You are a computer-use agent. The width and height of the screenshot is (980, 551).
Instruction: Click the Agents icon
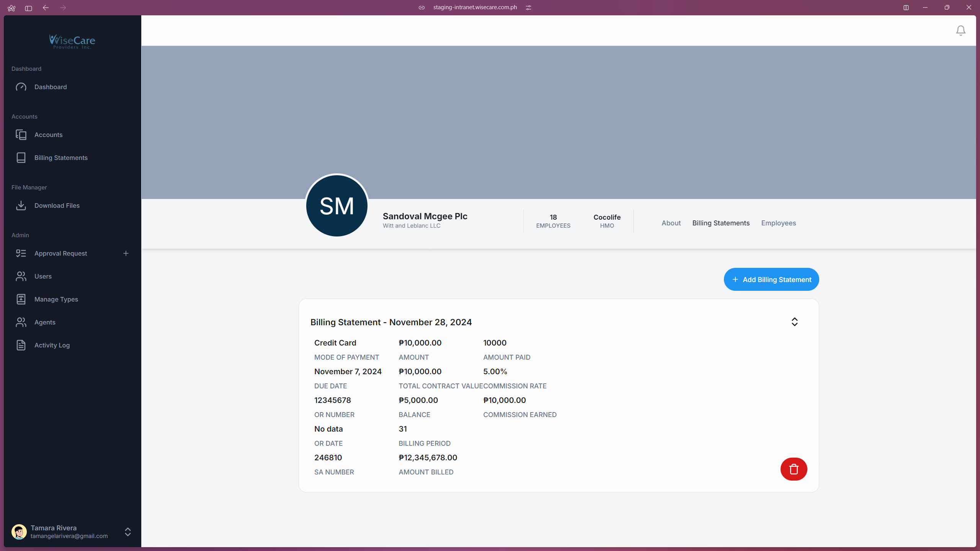tap(21, 322)
